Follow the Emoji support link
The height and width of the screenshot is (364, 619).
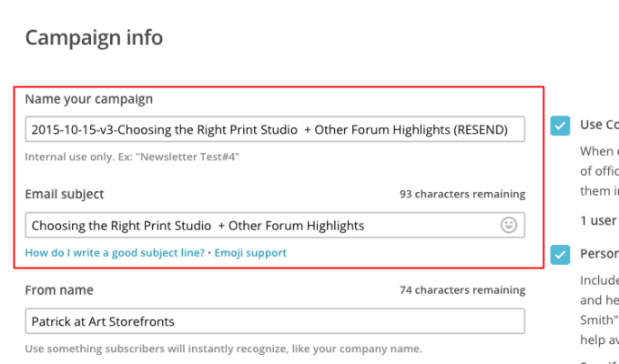click(250, 253)
